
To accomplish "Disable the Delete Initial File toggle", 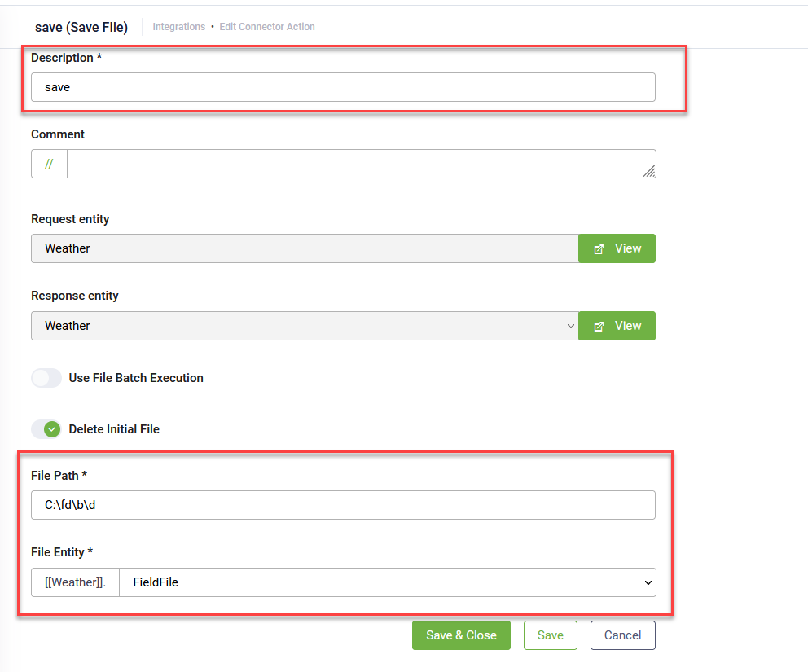I will [x=46, y=428].
